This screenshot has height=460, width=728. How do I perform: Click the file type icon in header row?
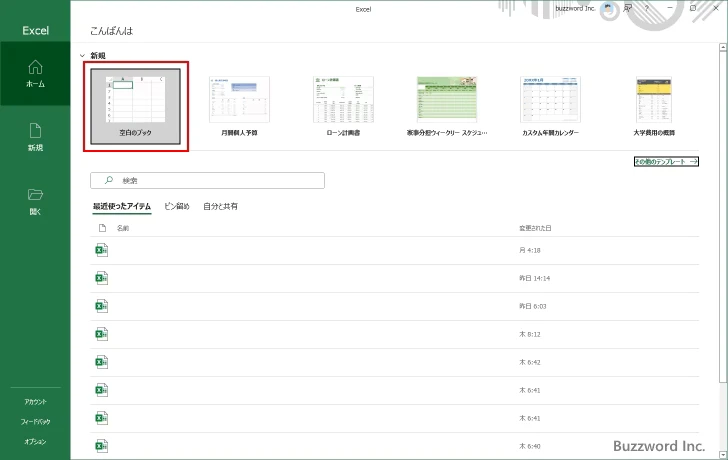[103, 228]
